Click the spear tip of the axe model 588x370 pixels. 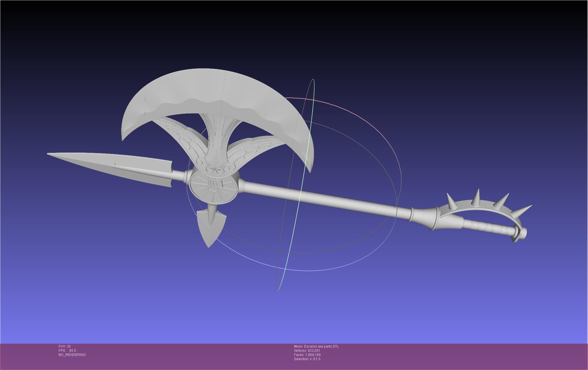point(109,168)
